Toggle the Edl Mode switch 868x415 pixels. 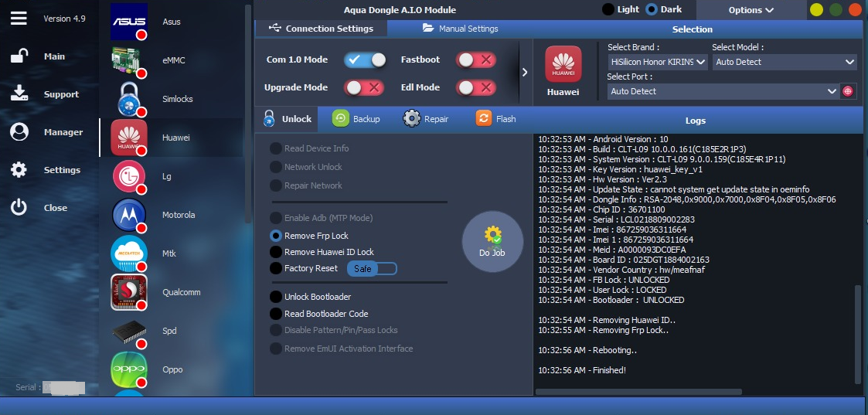point(475,87)
